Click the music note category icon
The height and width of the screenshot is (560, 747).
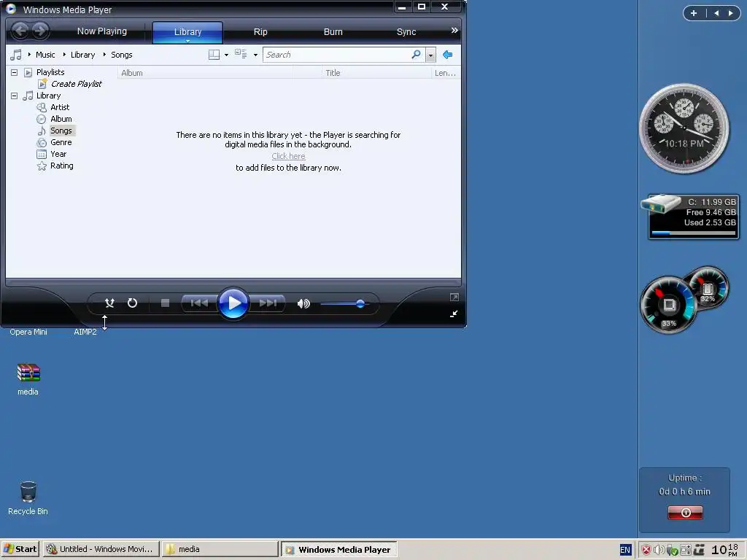pos(16,55)
